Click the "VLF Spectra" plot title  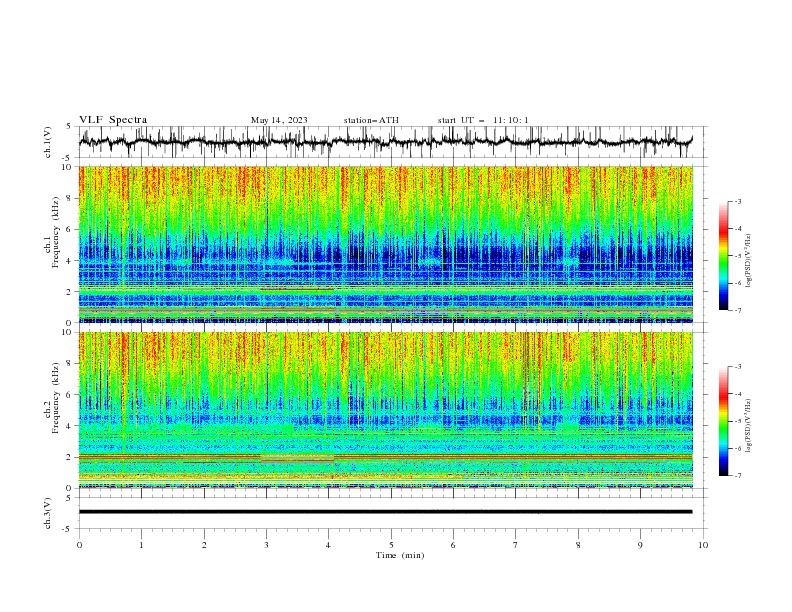tap(113, 120)
